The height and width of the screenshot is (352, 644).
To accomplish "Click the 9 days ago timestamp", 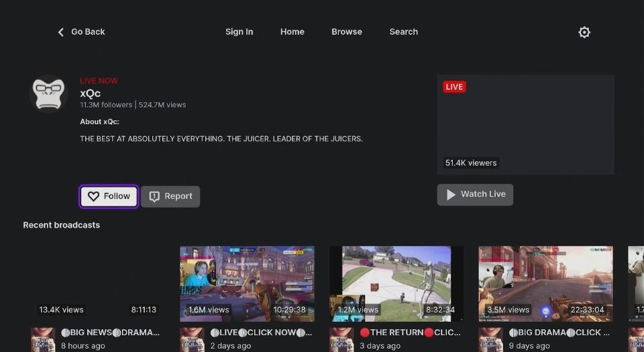I will 529,346.
